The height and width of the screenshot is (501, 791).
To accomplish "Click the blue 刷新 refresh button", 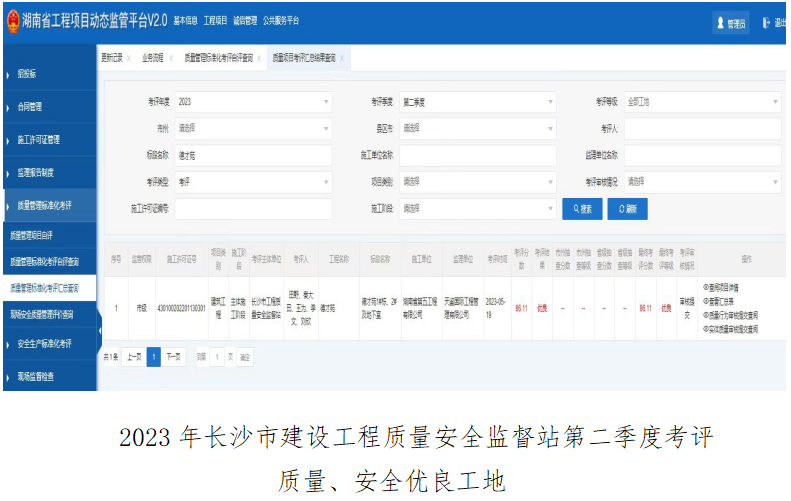I will [x=628, y=209].
